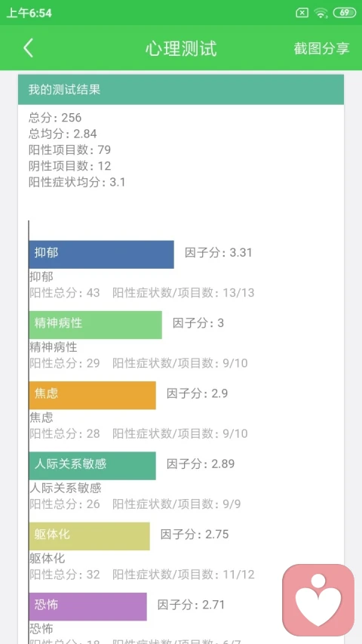
Task: Tap the 总分: 256 line
Action: [x=55, y=118]
